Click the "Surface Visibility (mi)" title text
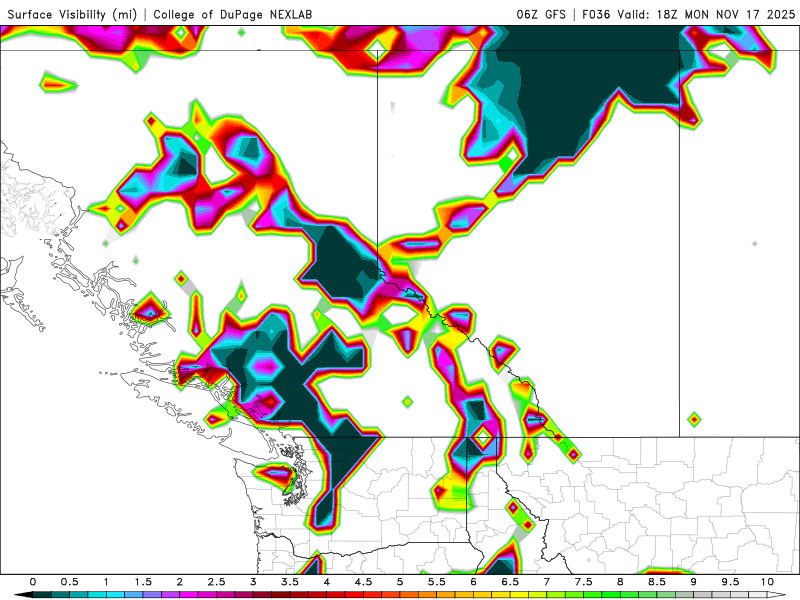The height and width of the screenshot is (600, 800). [x=72, y=14]
